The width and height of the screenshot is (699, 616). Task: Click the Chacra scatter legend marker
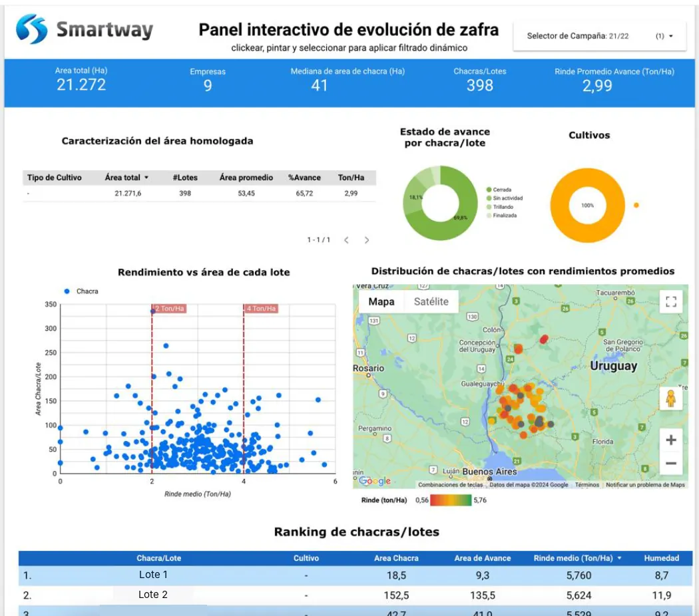coord(67,291)
